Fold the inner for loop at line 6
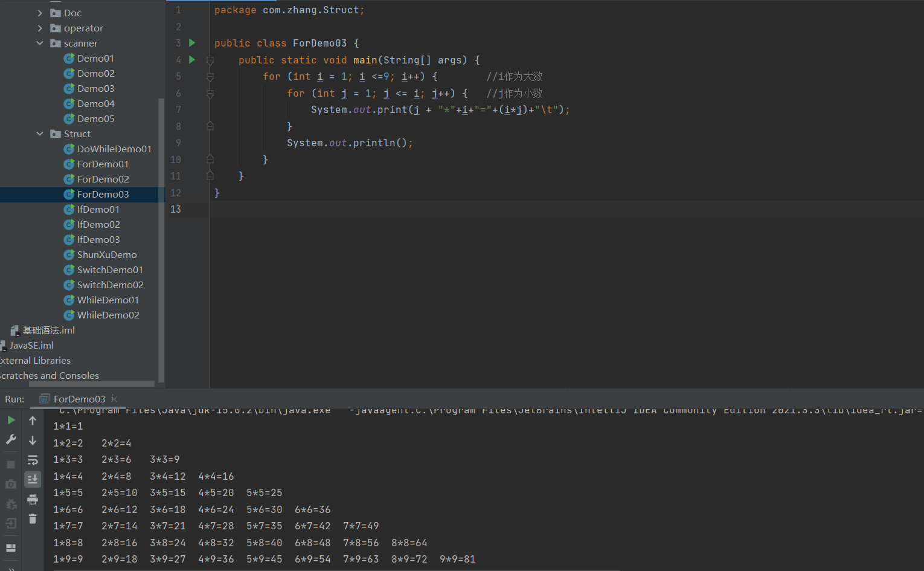 tap(210, 94)
